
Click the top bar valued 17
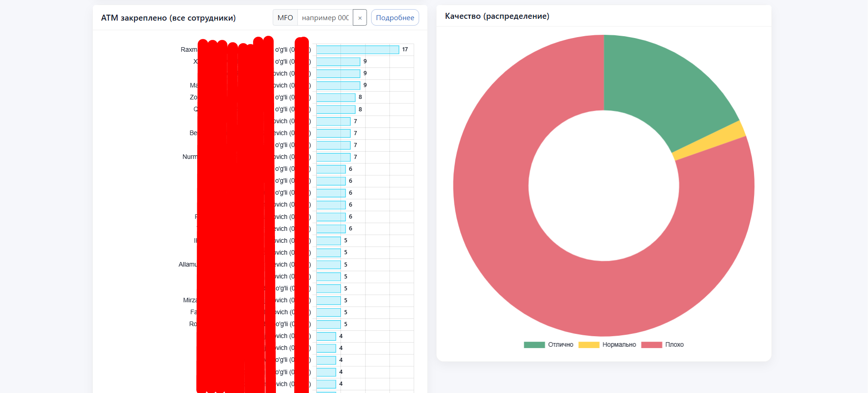357,49
